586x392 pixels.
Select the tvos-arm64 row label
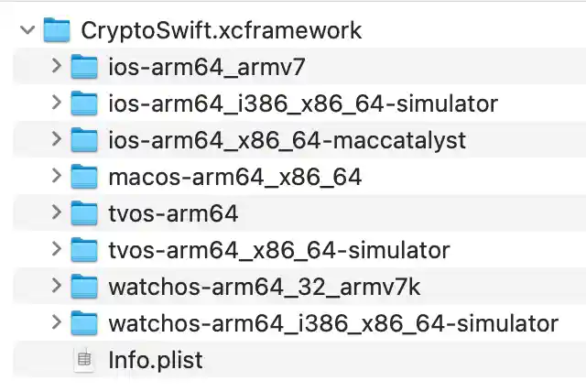click(x=173, y=213)
